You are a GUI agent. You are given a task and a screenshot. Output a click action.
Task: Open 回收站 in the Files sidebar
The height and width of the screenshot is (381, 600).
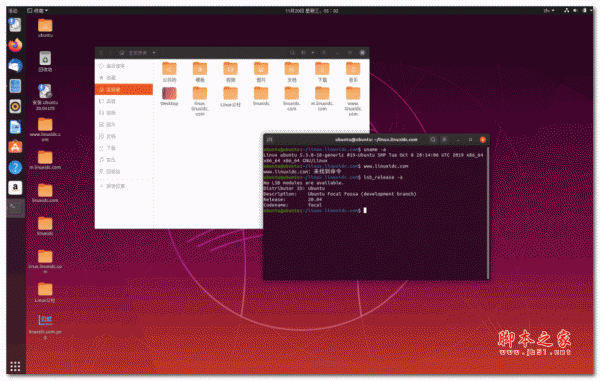coord(124,171)
